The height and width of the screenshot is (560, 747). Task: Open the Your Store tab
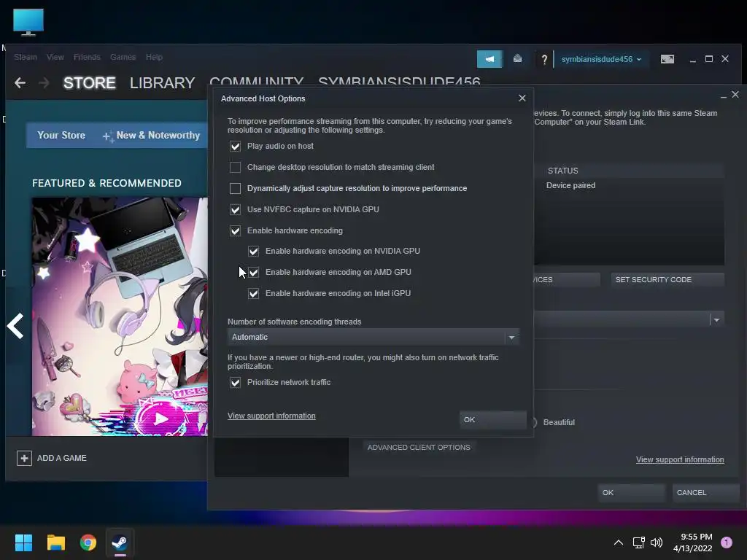pos(61,135)
